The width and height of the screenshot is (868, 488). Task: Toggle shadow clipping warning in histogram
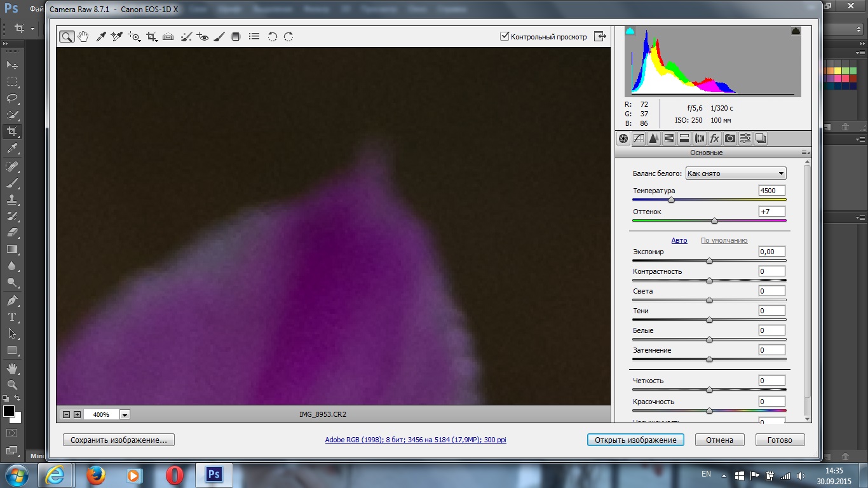point(630,31)
